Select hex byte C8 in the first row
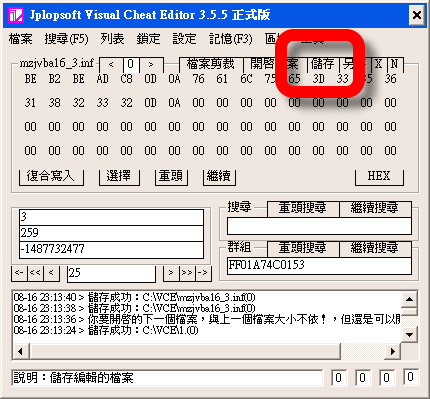This screenshot has width=430, height=399. click(x=126, y=79)
